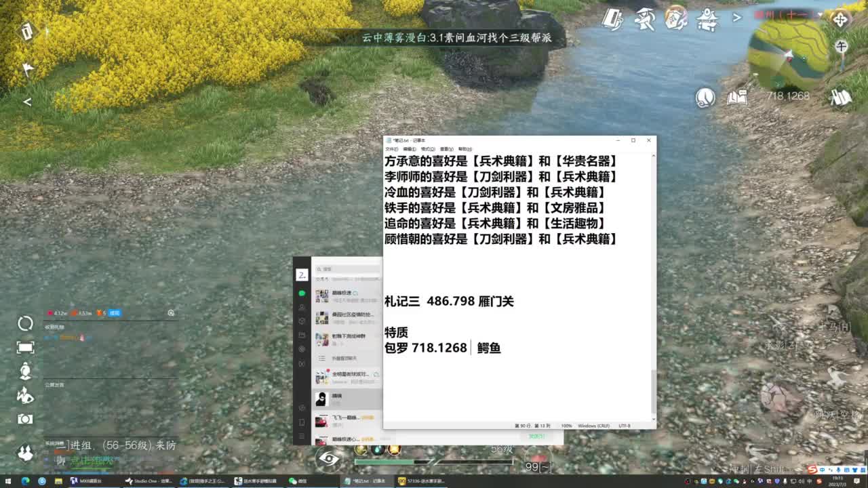This screenshot has height=488, width=868.
Task: Show hidden icons with the tray chevron
Action: (x=751, y=480)
